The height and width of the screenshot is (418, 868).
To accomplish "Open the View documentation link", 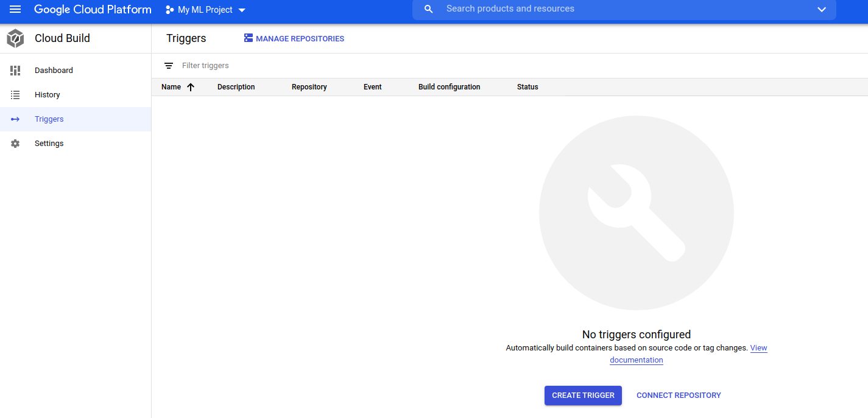I will tap(688, 354).
